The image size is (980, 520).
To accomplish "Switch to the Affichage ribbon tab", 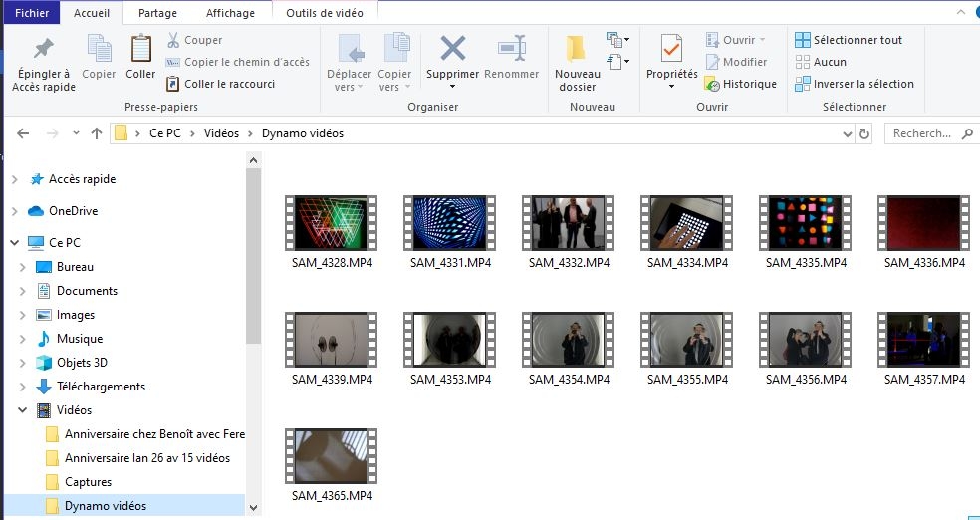I will [230, 13].
